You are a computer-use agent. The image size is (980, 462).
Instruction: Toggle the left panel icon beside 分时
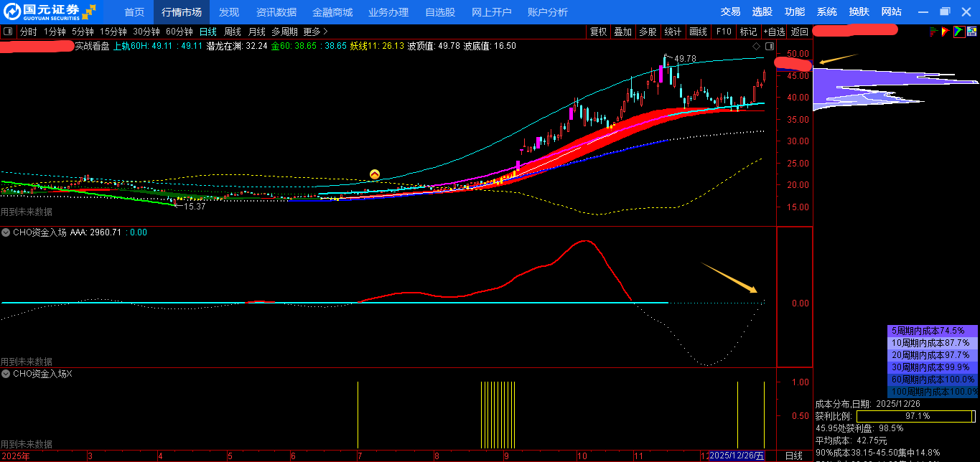8,32
